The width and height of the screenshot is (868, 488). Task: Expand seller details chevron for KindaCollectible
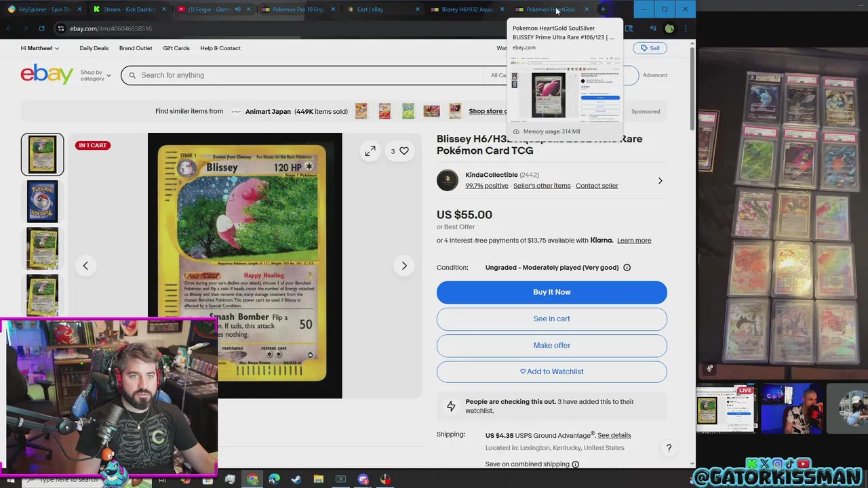660,181
